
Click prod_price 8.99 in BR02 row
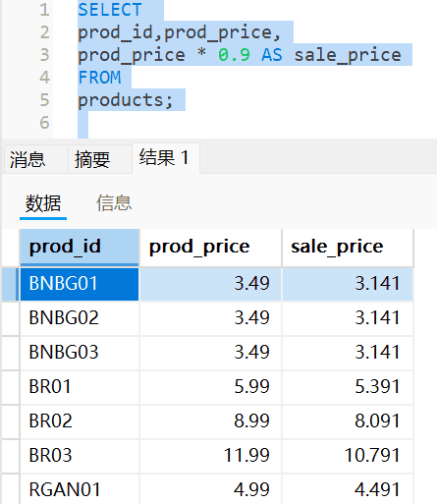(210, 421)
